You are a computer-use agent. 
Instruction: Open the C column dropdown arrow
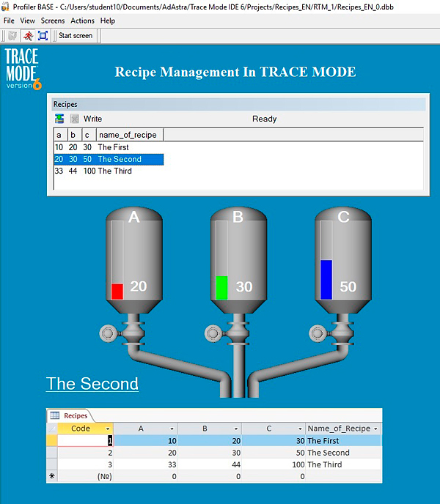[x=300, y=429]
